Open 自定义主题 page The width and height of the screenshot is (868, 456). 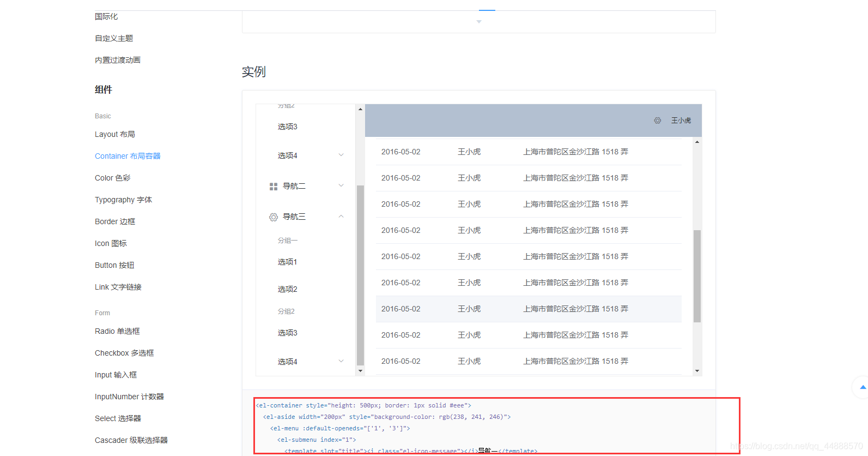pyautogui.click(x=114, y=38)
